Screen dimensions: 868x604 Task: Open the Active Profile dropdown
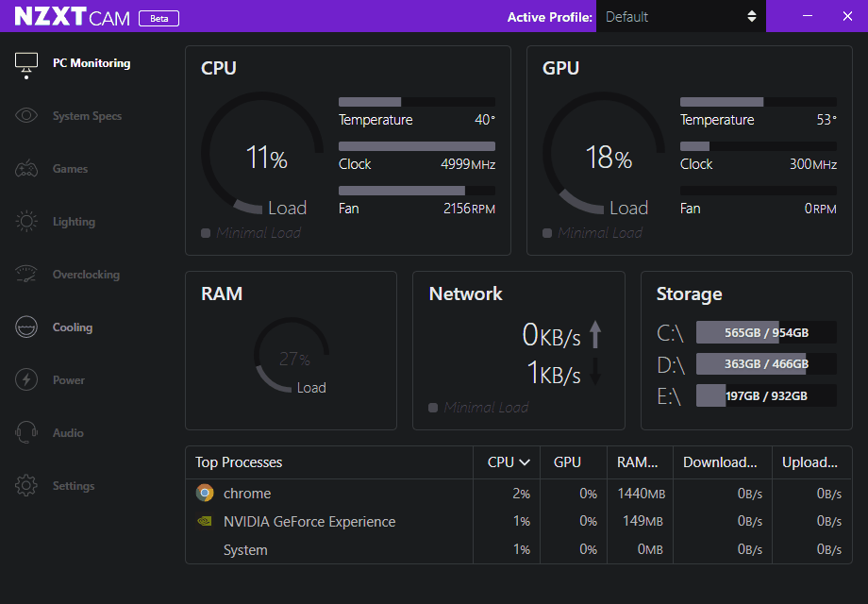[x=680, y=16]
